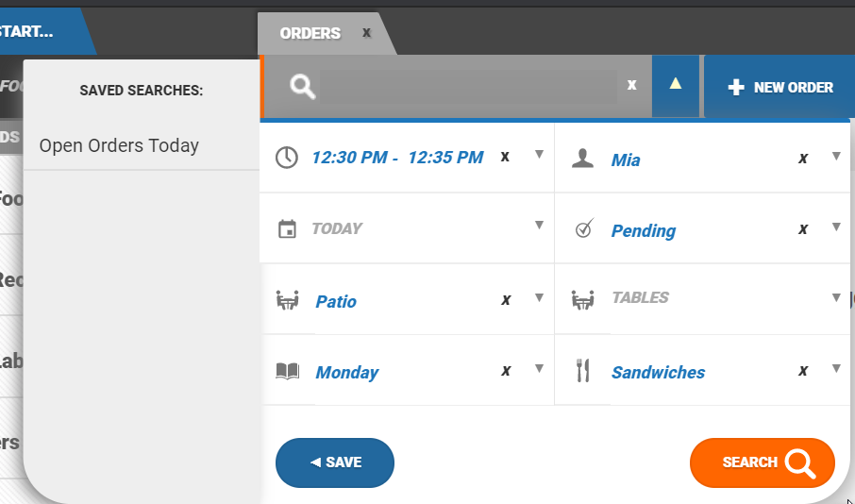Click the SAVE search button

(x=335, y=462)
